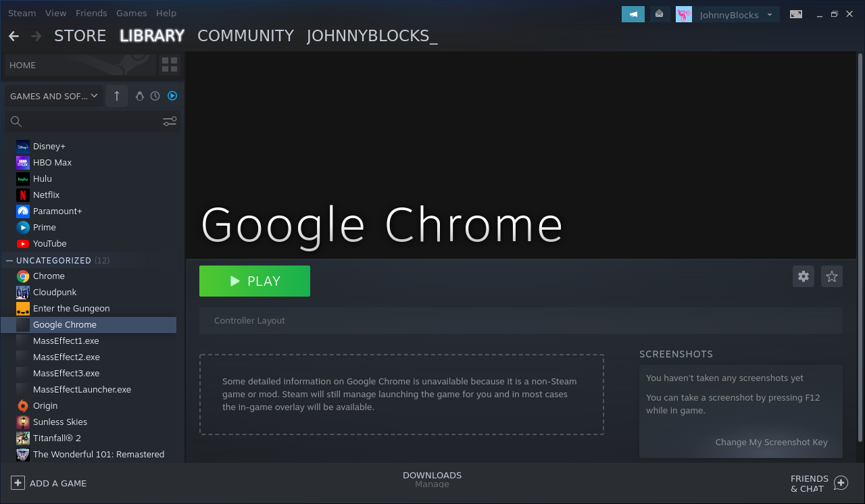Open Friends & Chat label
The image size is (865, 504).
[x=810, y=483]
